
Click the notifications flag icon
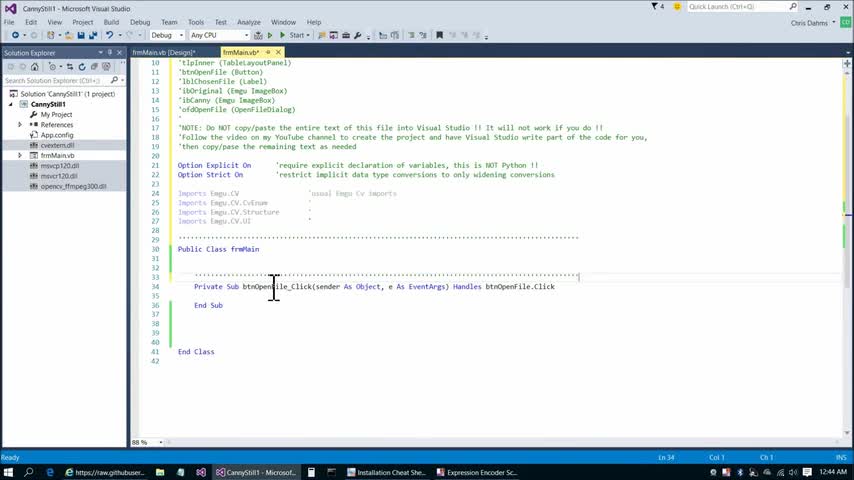pyautogui.click(x=655, y=7)
